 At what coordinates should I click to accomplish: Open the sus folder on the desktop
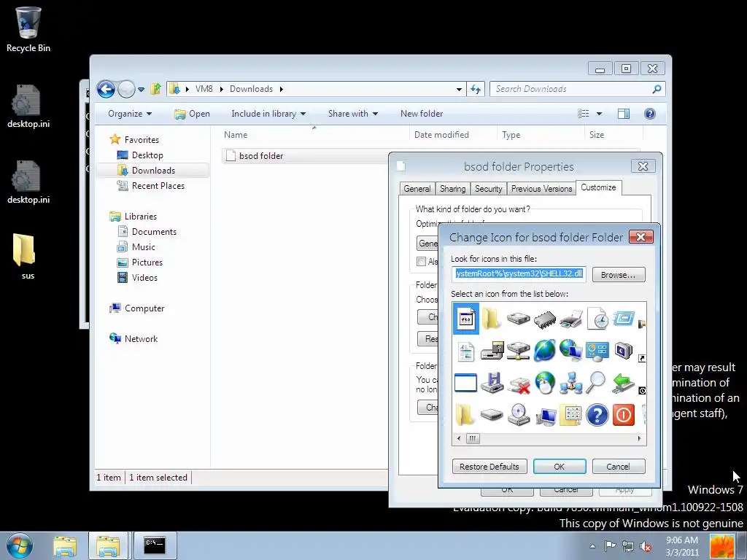(x=24, y=255)
